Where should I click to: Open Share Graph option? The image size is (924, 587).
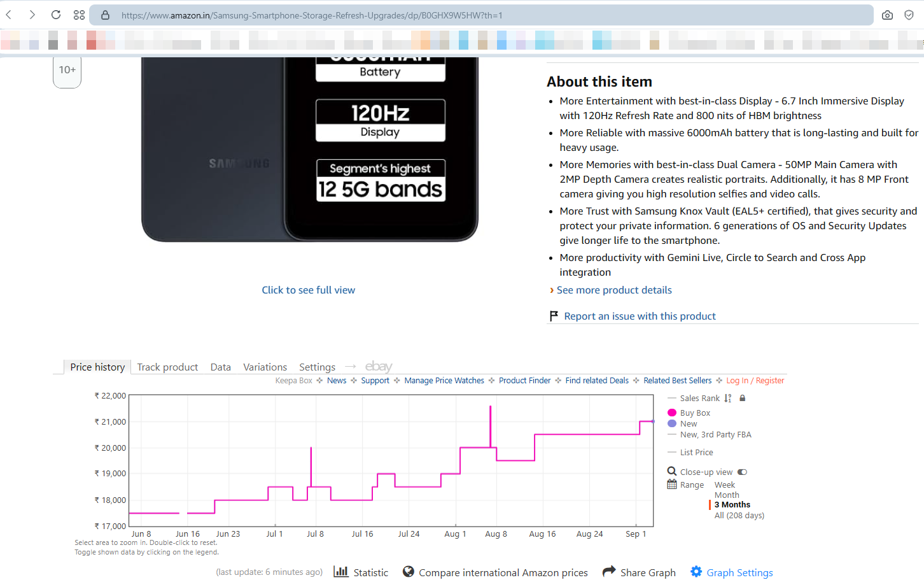click(648, 572)
